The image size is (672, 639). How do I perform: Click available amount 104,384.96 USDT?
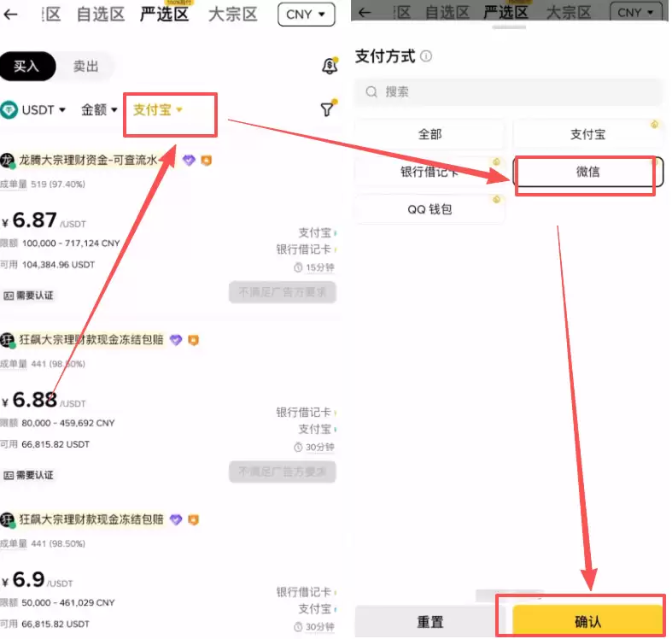[58, 265]
